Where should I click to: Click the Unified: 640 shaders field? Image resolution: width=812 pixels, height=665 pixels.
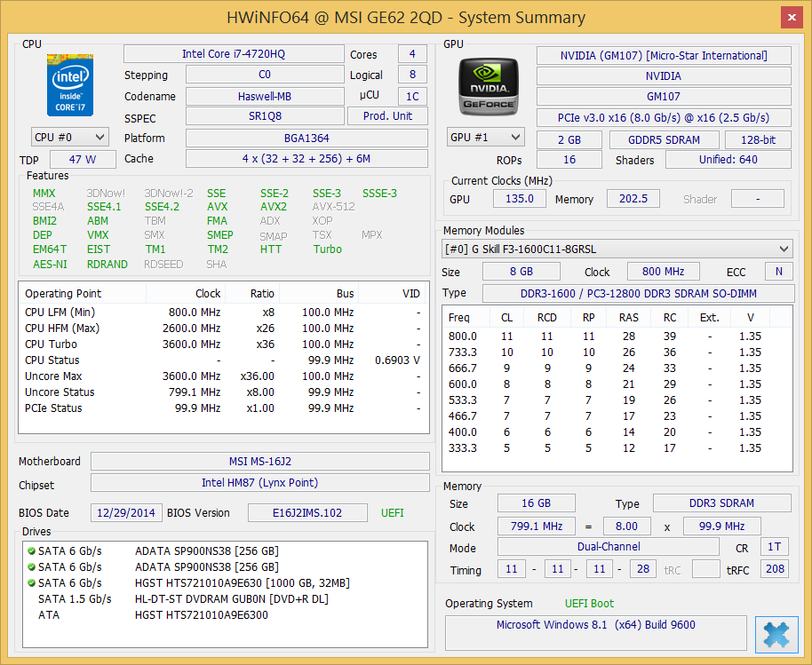point(728,160)
